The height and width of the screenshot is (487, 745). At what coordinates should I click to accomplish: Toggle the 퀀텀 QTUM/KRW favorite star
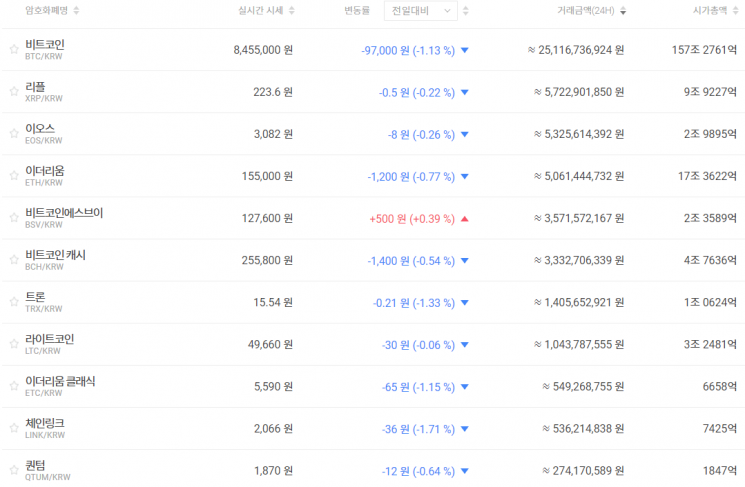pyautogui.click(x=14, y=470)
